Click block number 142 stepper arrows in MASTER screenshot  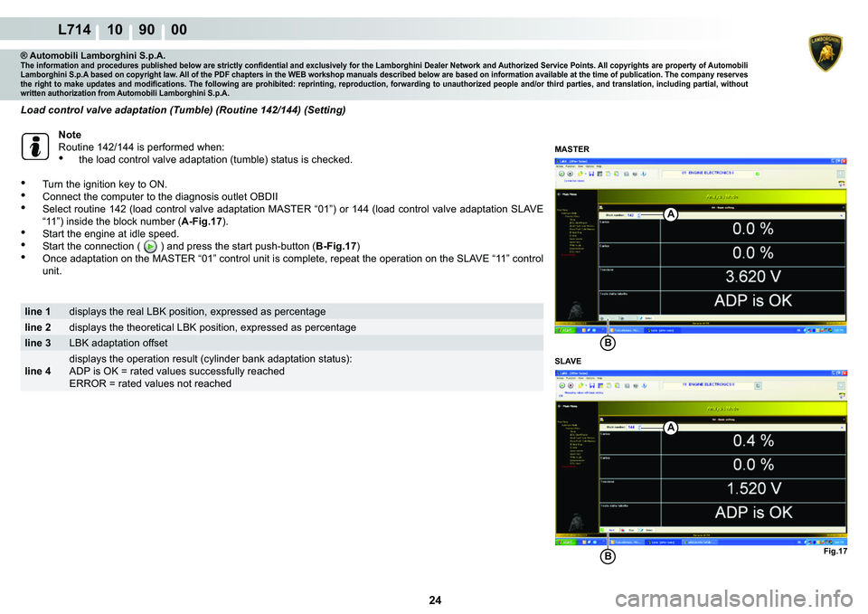pos(639,215)
